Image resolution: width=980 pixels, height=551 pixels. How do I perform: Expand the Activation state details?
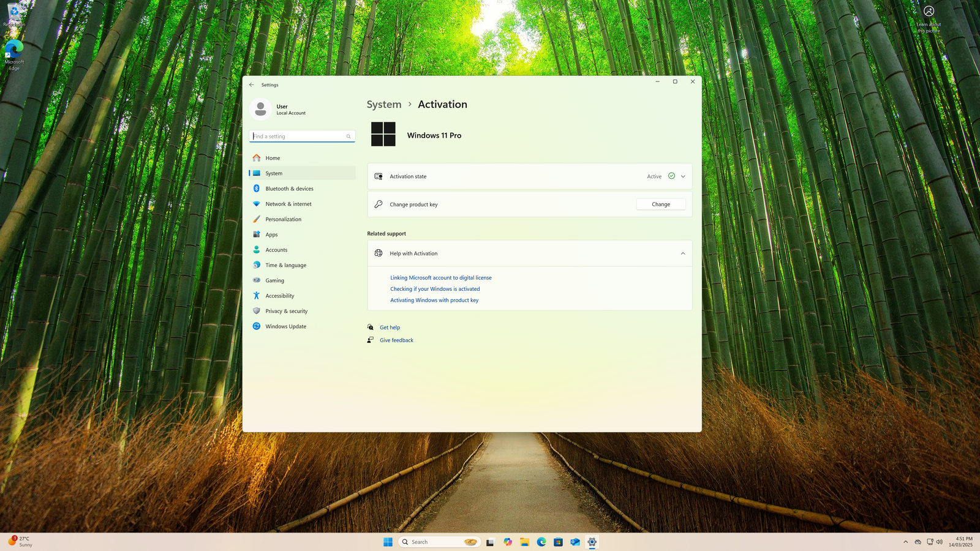click(683, 176)
